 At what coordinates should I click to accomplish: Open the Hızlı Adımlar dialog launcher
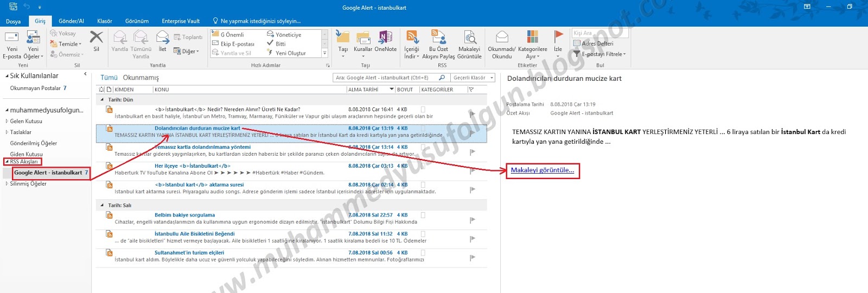328,66
